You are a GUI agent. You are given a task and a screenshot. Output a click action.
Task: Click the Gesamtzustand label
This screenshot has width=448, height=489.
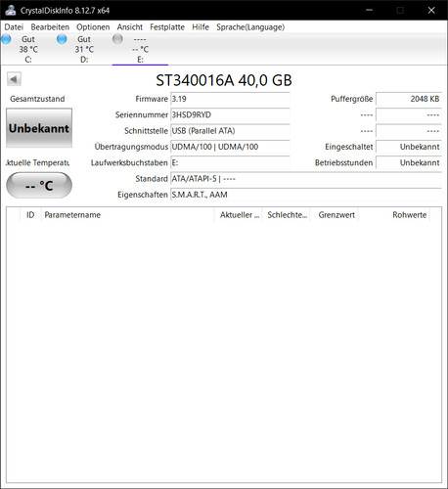coord(37,99)
